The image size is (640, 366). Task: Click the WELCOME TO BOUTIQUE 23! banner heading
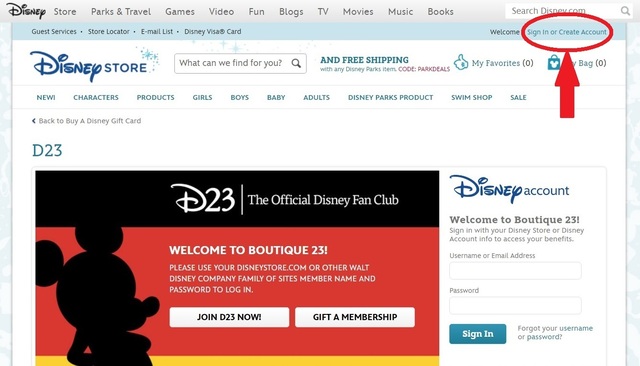tap(248, 250)
